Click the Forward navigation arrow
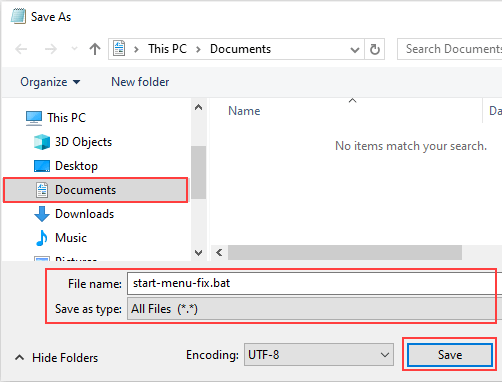The image size is (502, 382). tap(51, 49)
